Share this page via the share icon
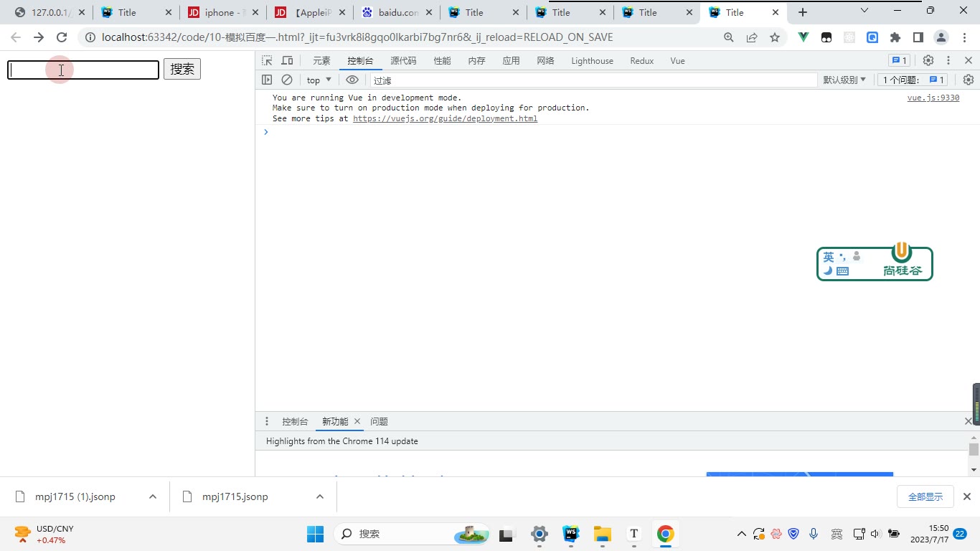Viewport: 980px width, 551px height. pyautogui.click(x=752, y=37)
